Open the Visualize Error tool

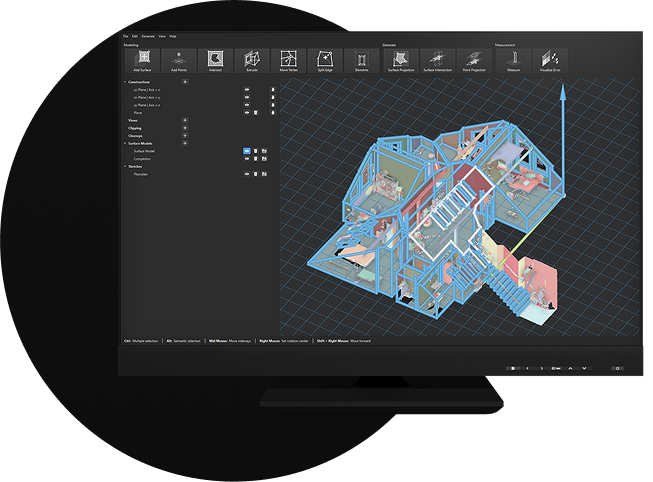tap(548, 61)
